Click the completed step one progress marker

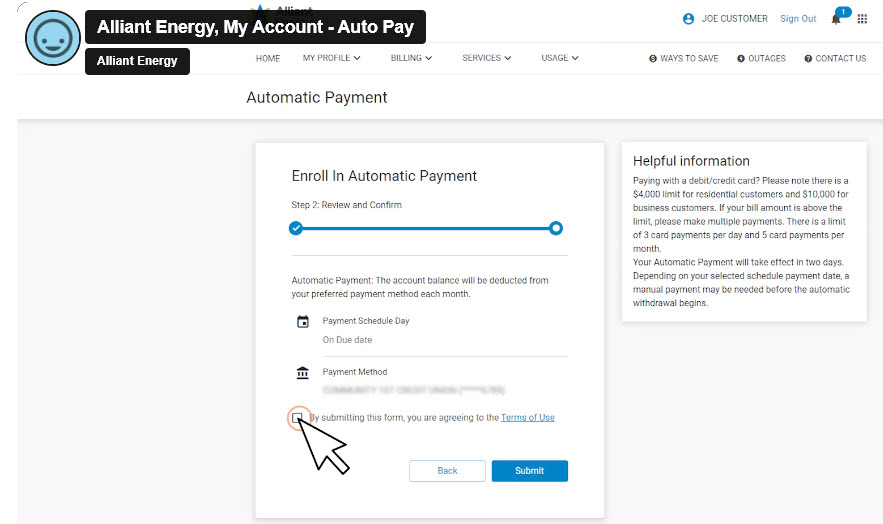pyautogui.click(x=296, y=228)
